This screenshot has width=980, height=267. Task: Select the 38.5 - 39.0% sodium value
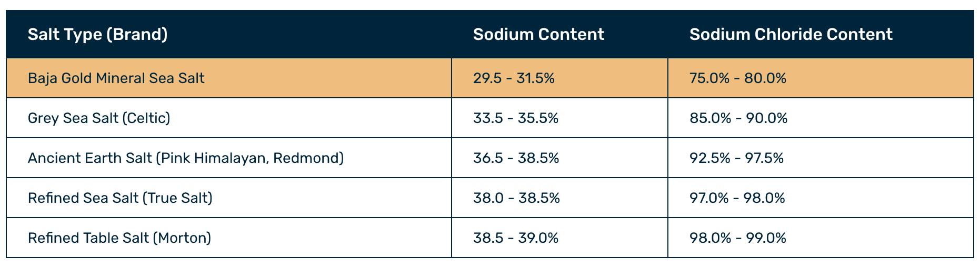pyautogui.click(x=516, y=238)
